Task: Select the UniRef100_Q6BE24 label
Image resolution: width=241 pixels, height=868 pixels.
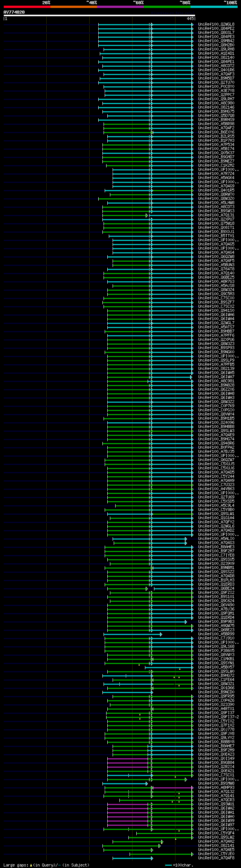Action: tap(216, 589)
